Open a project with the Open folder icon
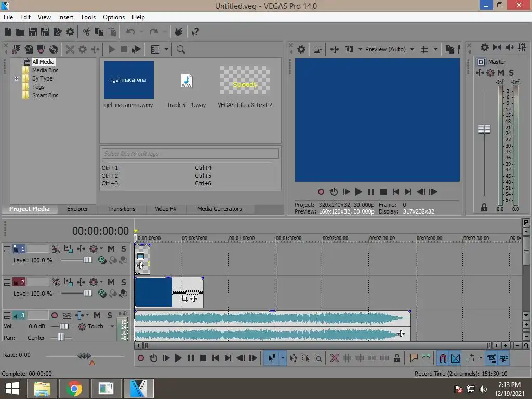Screen dimensions: 532x399 tap(20, 32)
